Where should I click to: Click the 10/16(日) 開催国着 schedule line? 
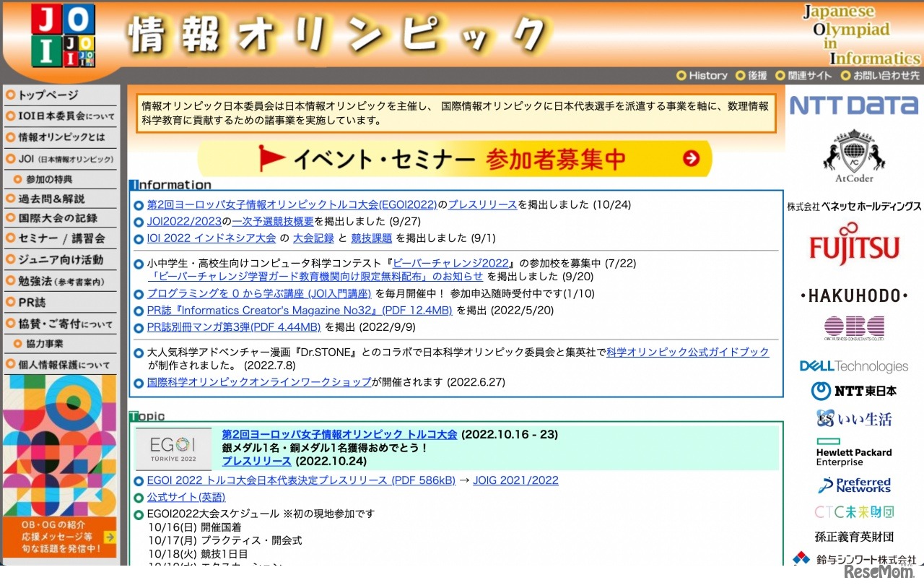[195, 527]
